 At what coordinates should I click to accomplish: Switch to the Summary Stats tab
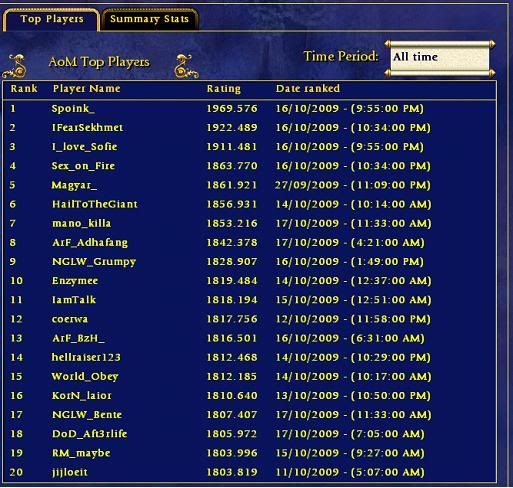150,19
